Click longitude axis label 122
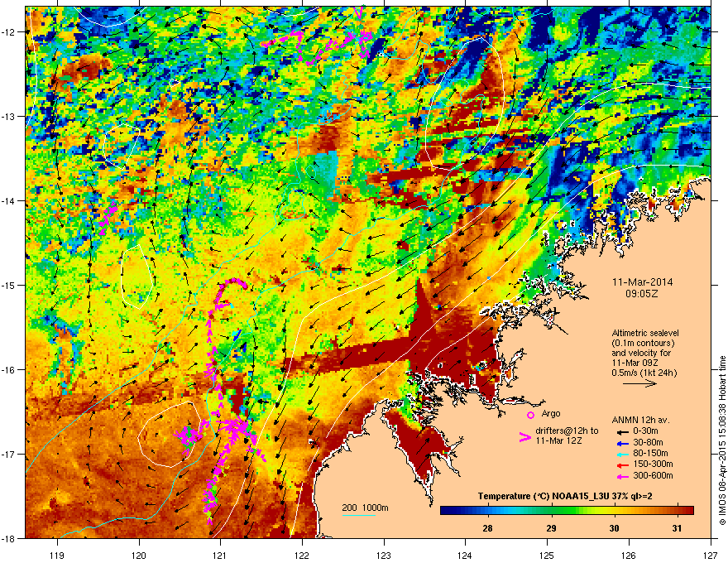 (302, 555)
